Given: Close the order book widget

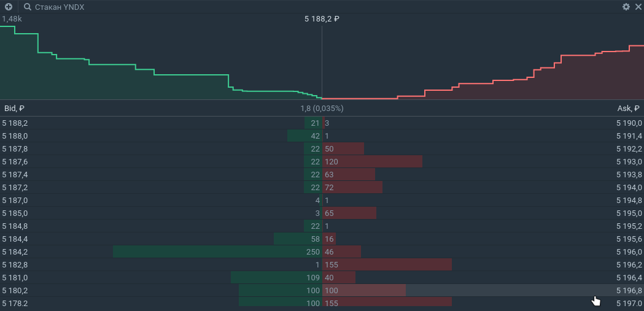Looking at the screenshot, I should [638, 7].
